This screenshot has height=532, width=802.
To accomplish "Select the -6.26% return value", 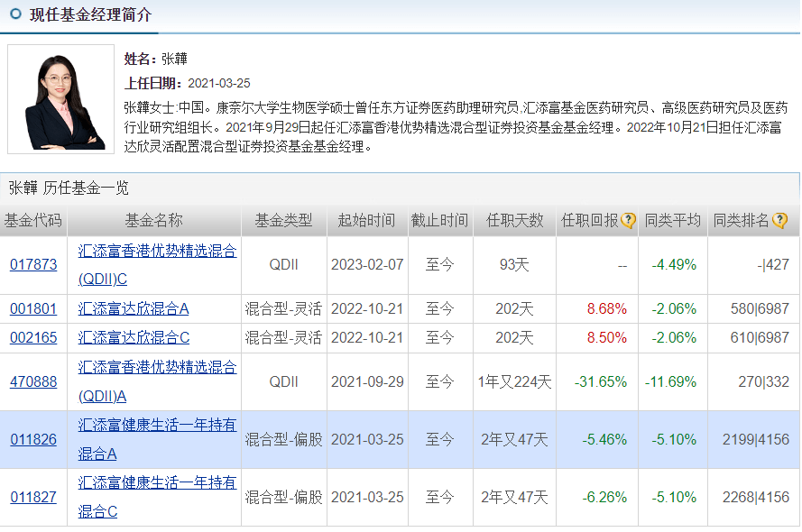I will 604,497.
